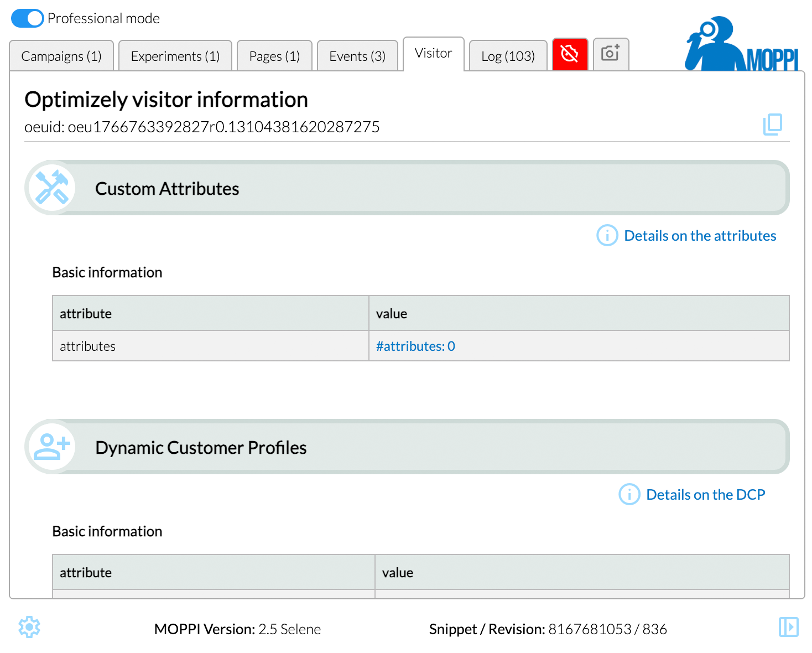This screenshot has height=653, width=812.
Task: Open the Log (103) tab
Action: tap(508, 56)
